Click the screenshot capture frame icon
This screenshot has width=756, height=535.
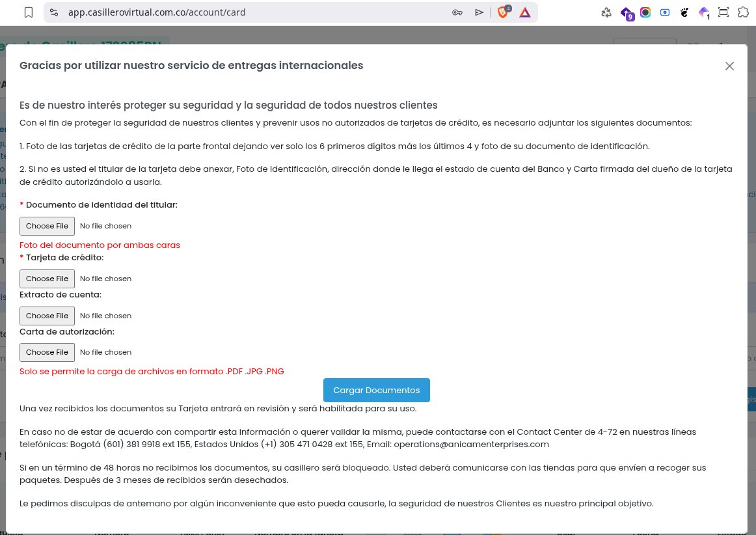pos(723,12)
